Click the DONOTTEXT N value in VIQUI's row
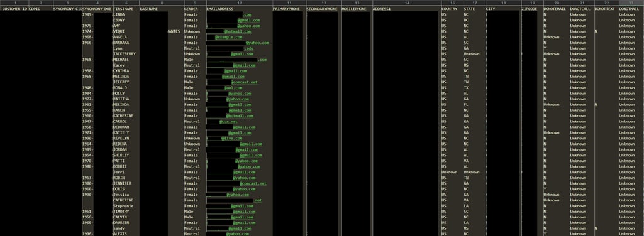Screen dimensions: 644x236 596,31
